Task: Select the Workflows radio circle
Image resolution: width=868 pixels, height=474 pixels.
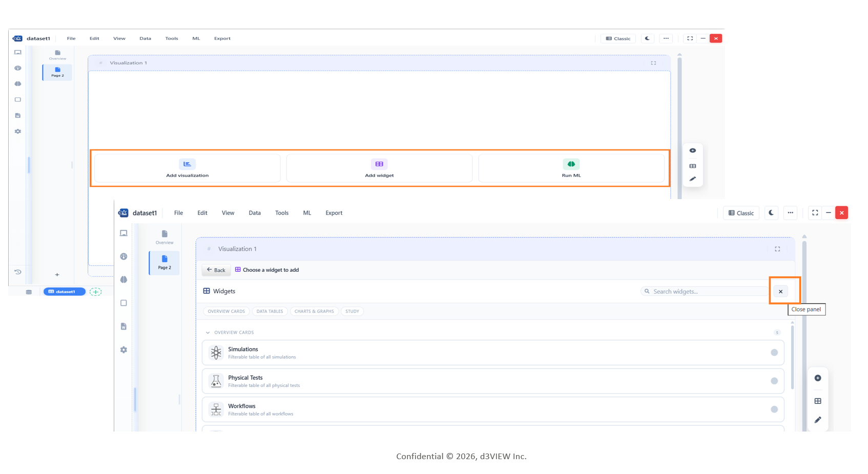Action: 774,410
